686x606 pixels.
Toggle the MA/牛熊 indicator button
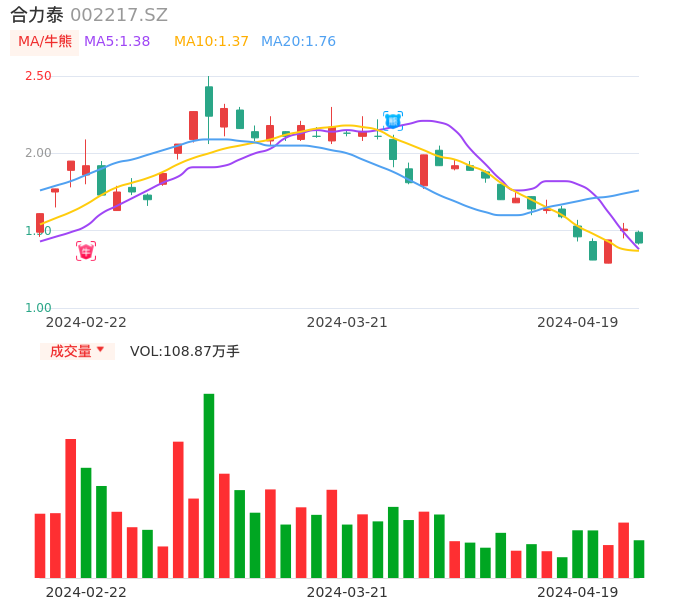point(44,42)
